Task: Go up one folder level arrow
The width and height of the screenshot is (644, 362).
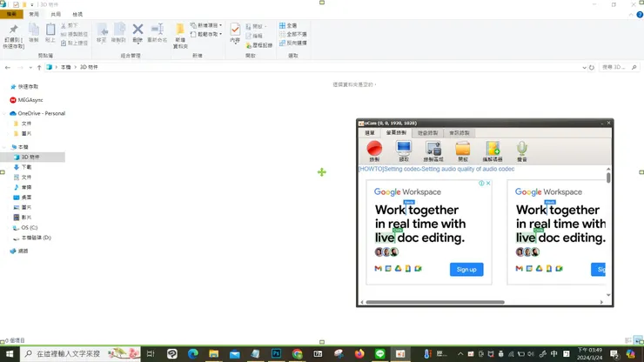Action: coord(39,67)
